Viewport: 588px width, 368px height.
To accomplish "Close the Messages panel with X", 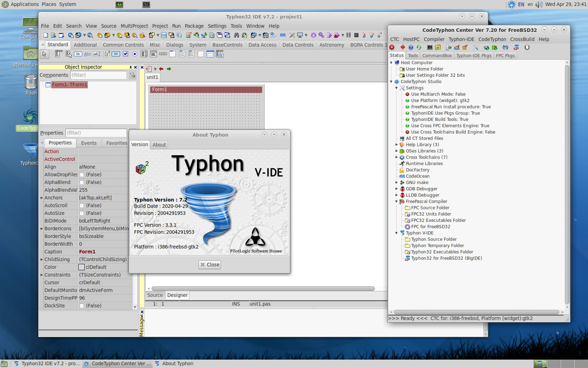I will click(x=142, y=312).
